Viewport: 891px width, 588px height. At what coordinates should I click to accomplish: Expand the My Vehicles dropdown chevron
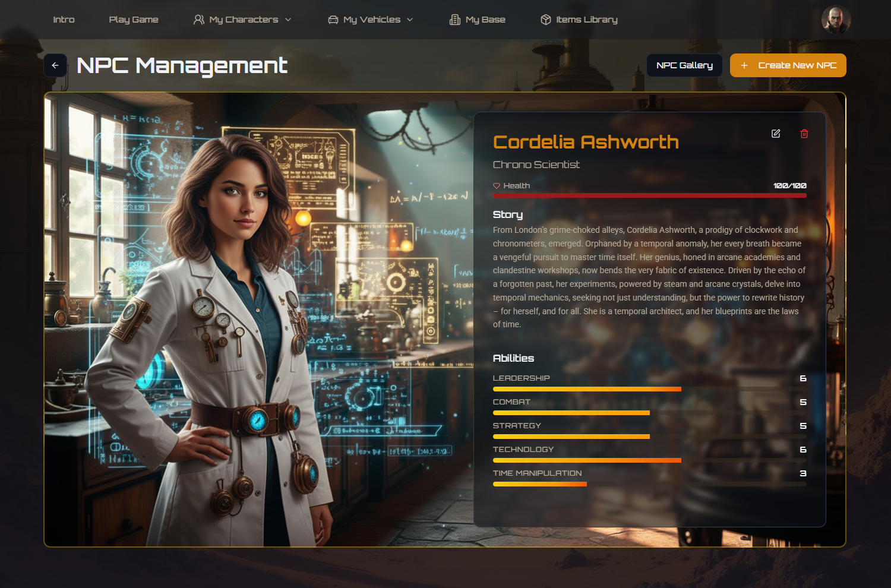click(410, 20)
